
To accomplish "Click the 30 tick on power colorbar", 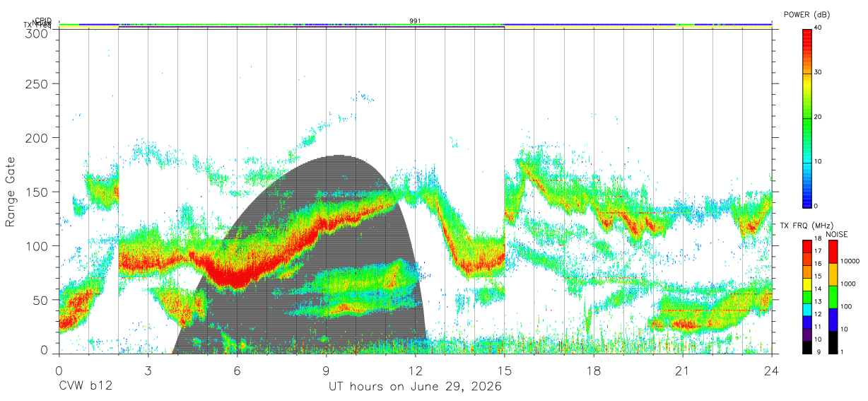I will tap(818, 72).
